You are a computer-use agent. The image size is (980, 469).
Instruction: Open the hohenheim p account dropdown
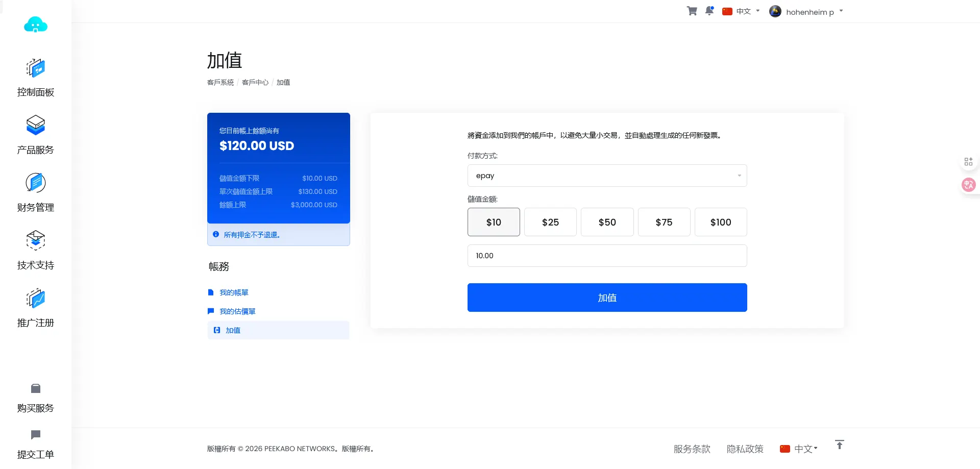pos(806,12)
